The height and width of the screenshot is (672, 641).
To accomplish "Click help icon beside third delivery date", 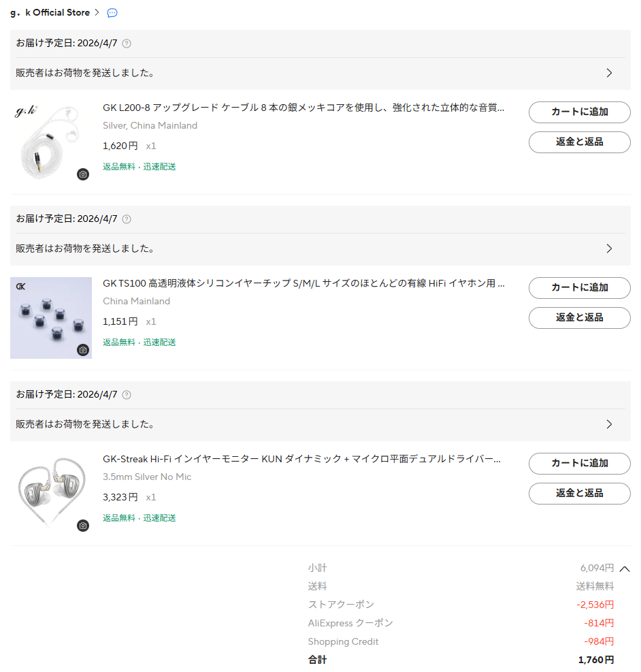I will point(127,395).
